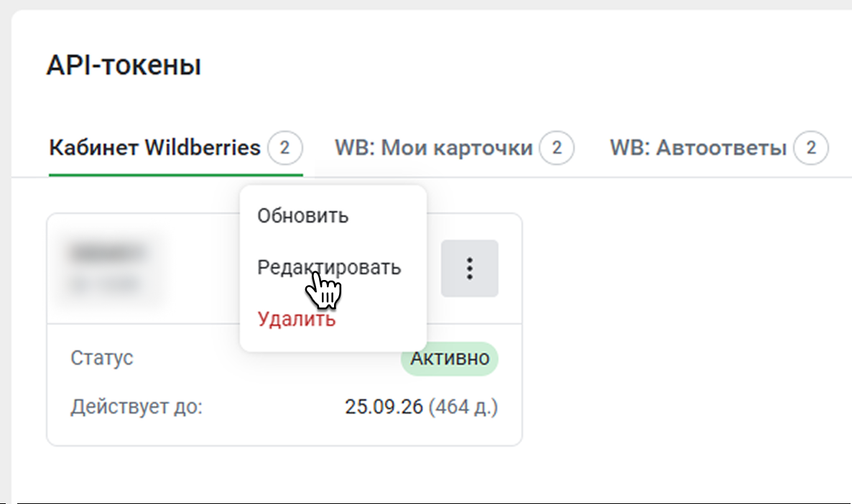Click the blurred token name in the card
Image resolution: width=852 pixels, height=504 pixels.
(x=108, y=253)
